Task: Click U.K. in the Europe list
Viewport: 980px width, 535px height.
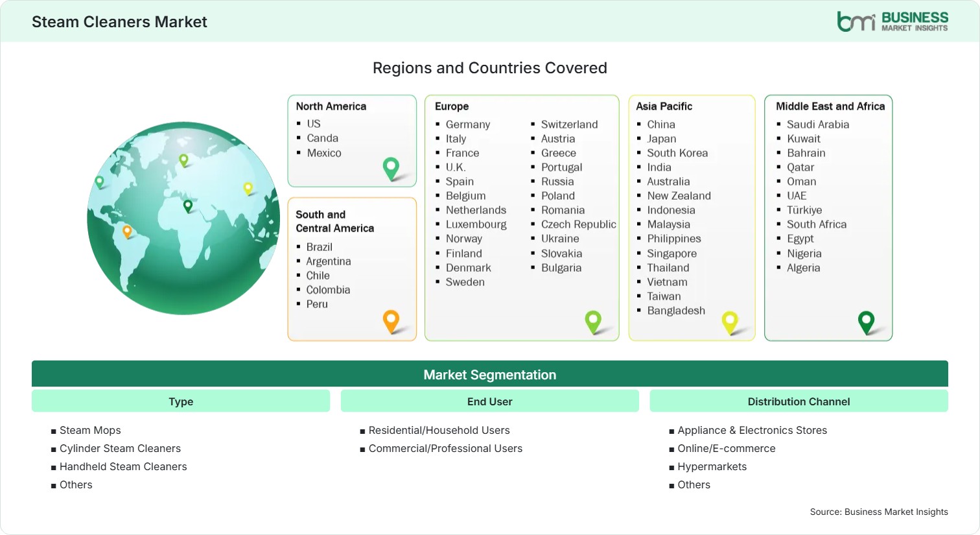Action: point(456,167)
